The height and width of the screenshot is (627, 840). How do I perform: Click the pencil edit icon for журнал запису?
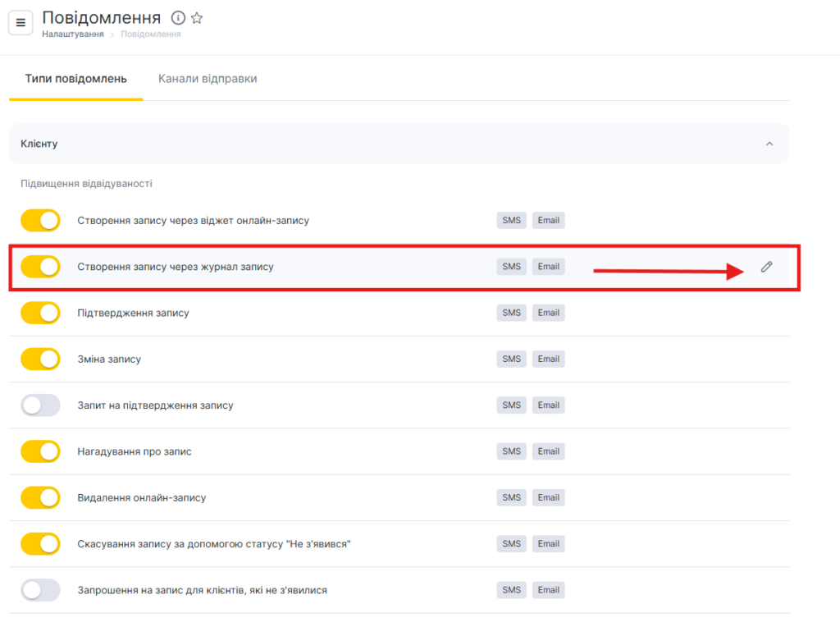pyautogui.click(x=766, y=267)
